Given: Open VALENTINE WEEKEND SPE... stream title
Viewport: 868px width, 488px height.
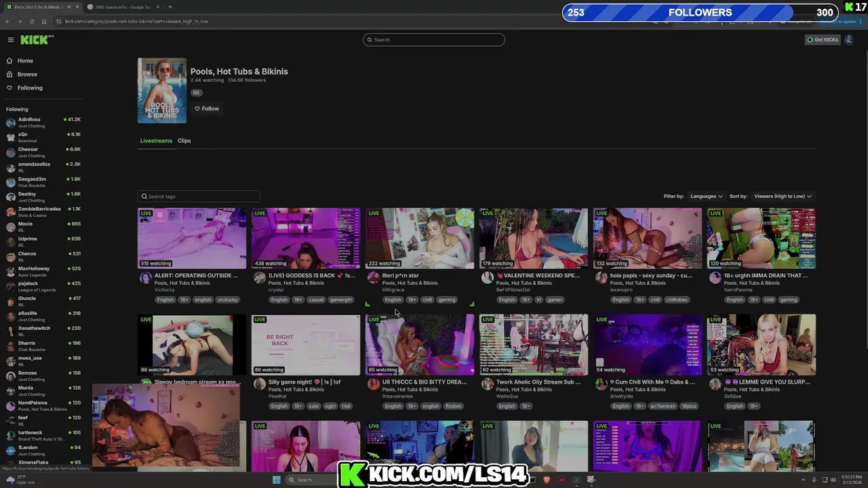Looking at the screenshot, I should [538, 275].
